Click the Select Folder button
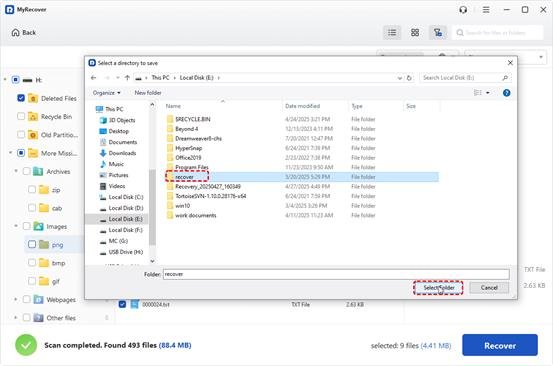Image resolution: width=553 pixels, height=366 pixels. click(x=438, y=288)
